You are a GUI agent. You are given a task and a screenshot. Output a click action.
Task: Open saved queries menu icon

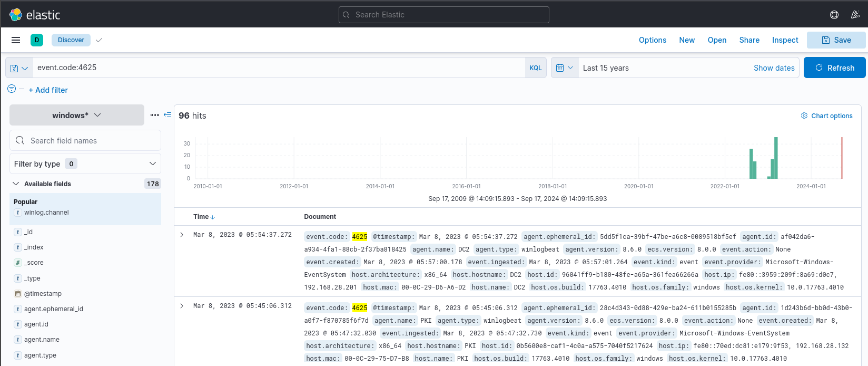[19, 68]
